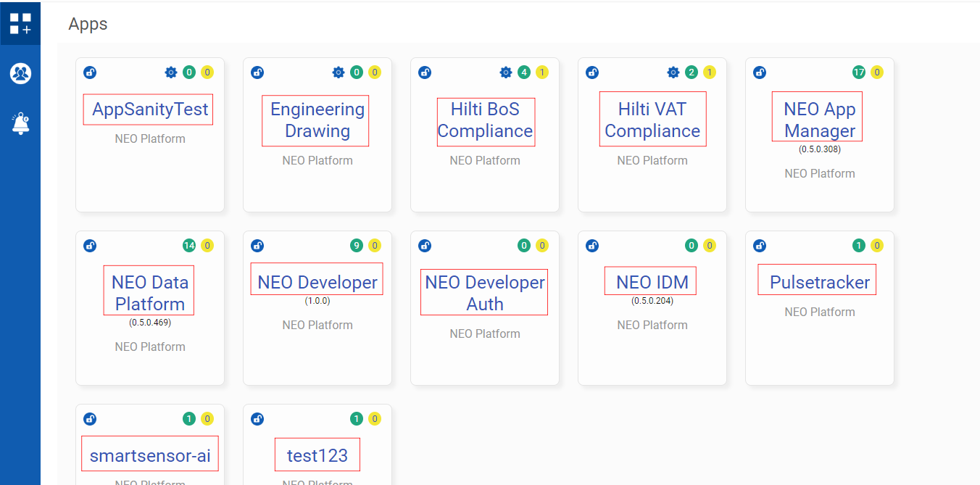This screenshot has width=980, height=485.
Task: Open the alert bell icon in sidebar
Action: click(x=20, y=123)
